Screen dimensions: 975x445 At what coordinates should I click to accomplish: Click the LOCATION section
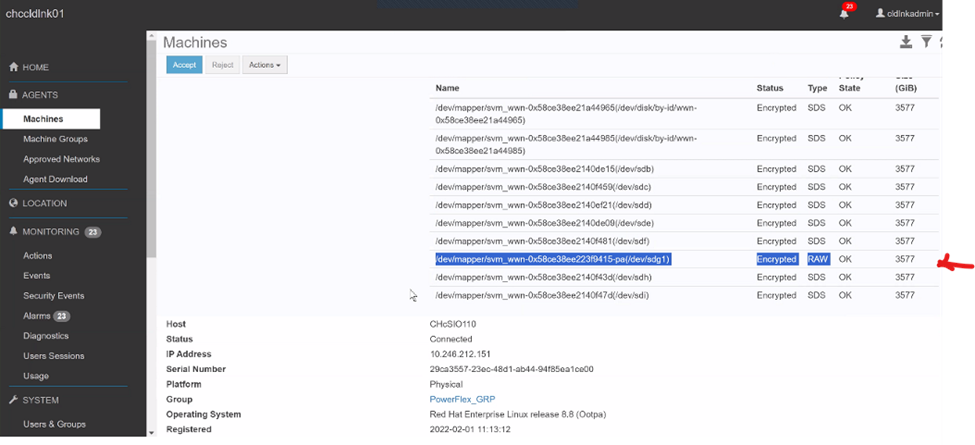click(x=45, y=203)
